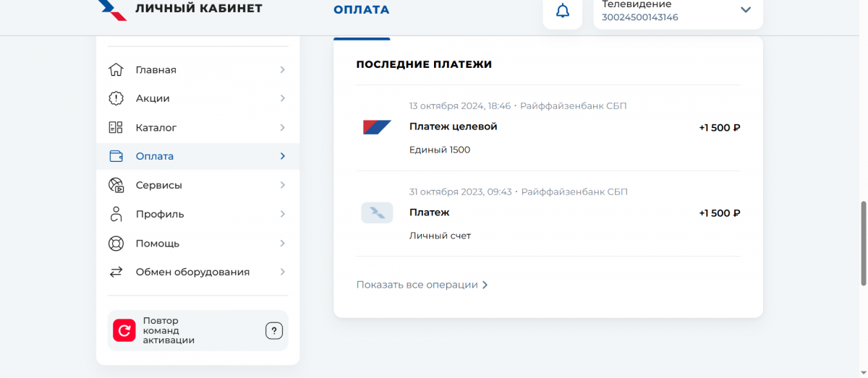Select the Профиль menu item

coord(160,214)
